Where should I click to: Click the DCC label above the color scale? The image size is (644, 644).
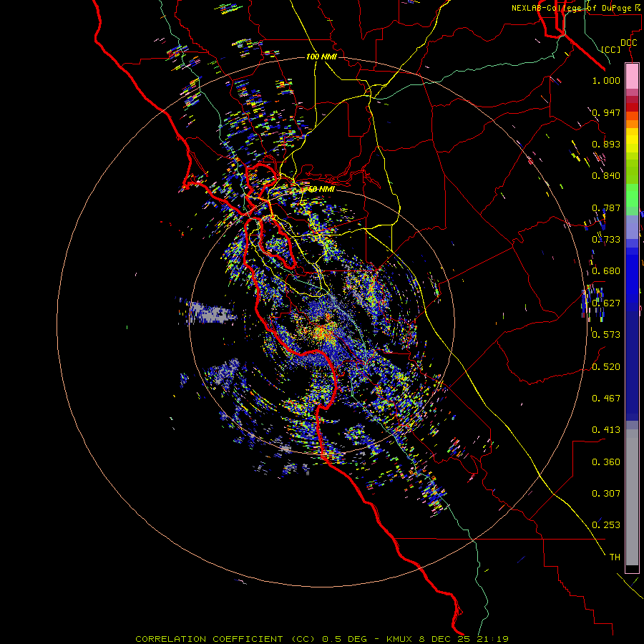(628, 43)
